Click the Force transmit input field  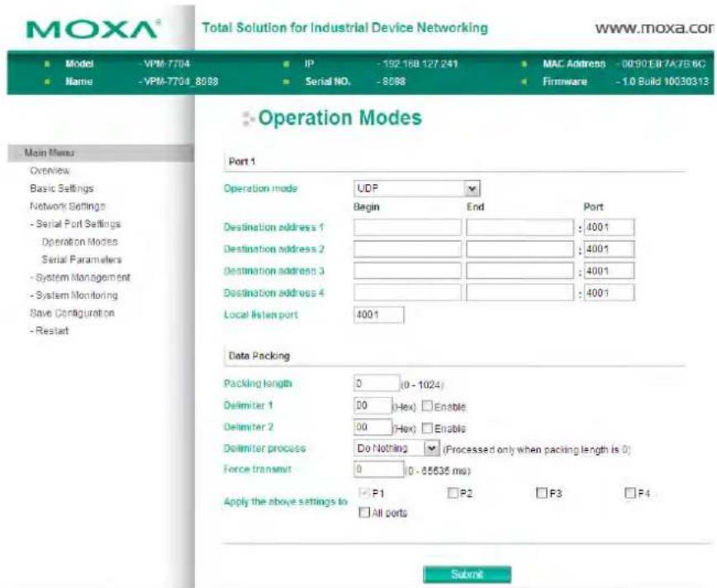tap(379, 469)
